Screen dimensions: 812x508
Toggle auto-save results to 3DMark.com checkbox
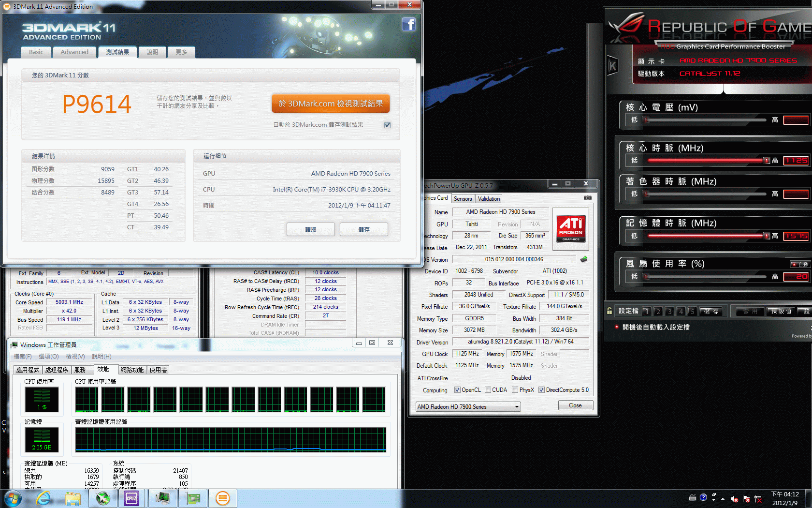click(x=388, y=125)
